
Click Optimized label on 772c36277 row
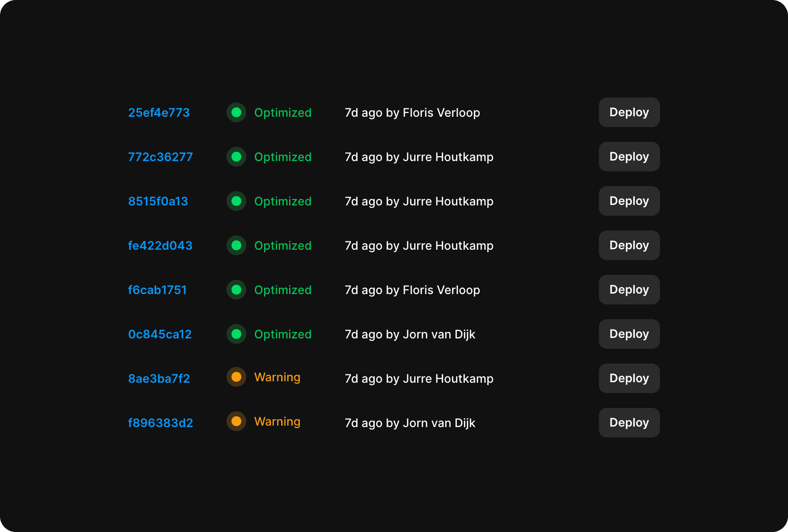point(283,157)
